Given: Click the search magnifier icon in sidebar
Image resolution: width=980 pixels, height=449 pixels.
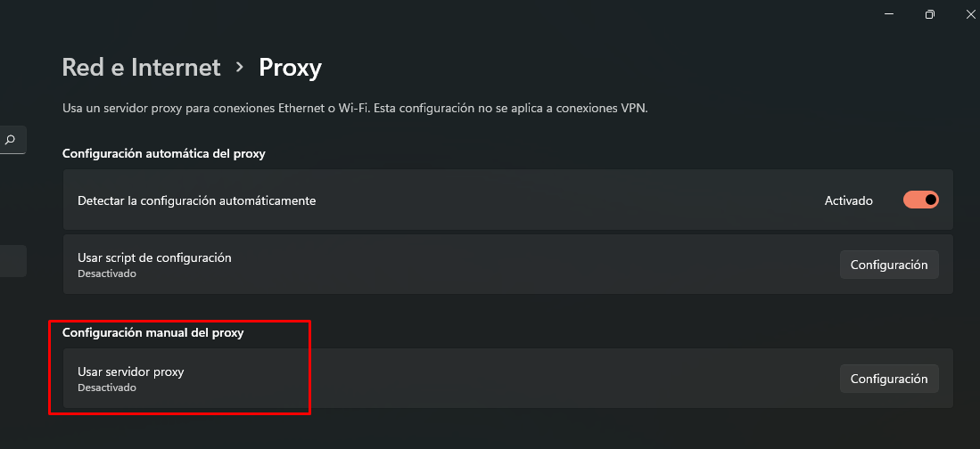Looking at the screenshot, I should pos(10,140).
